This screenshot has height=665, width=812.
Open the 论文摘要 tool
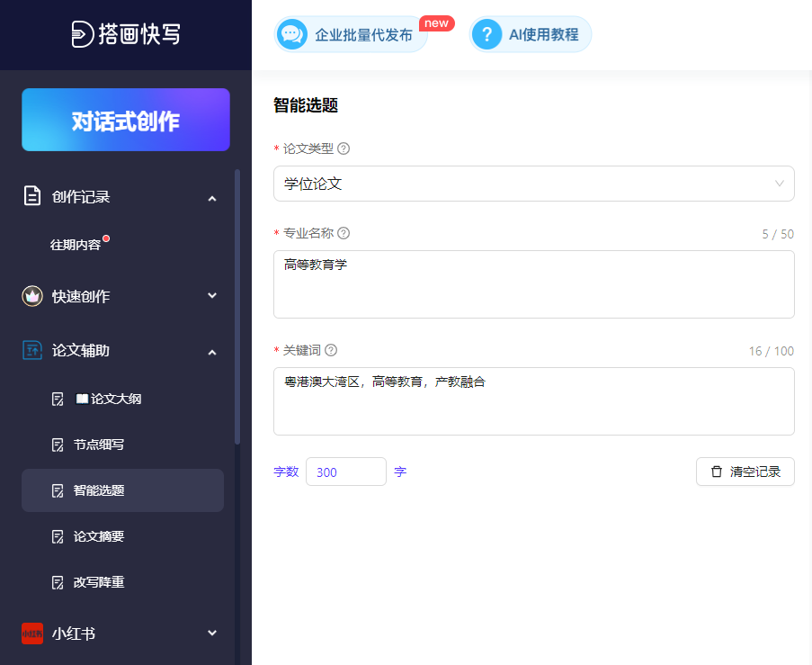99,535
